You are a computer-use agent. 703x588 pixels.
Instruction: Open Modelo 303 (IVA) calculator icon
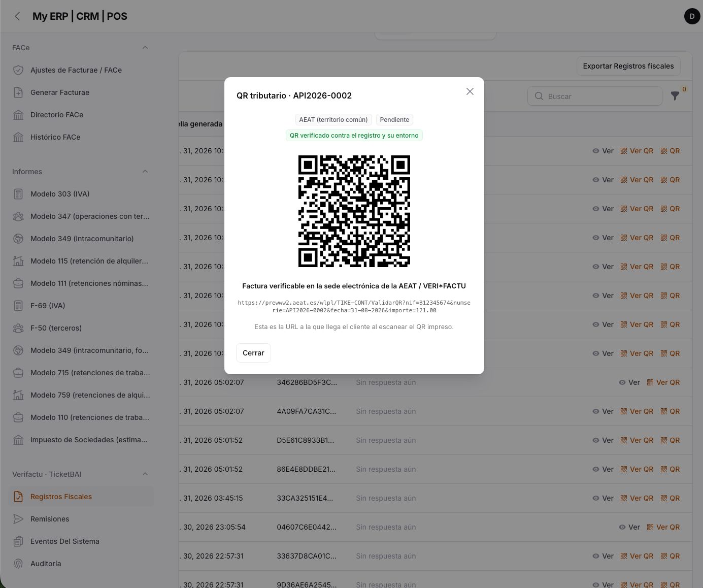pyautogui.click(x=18, y=194)
